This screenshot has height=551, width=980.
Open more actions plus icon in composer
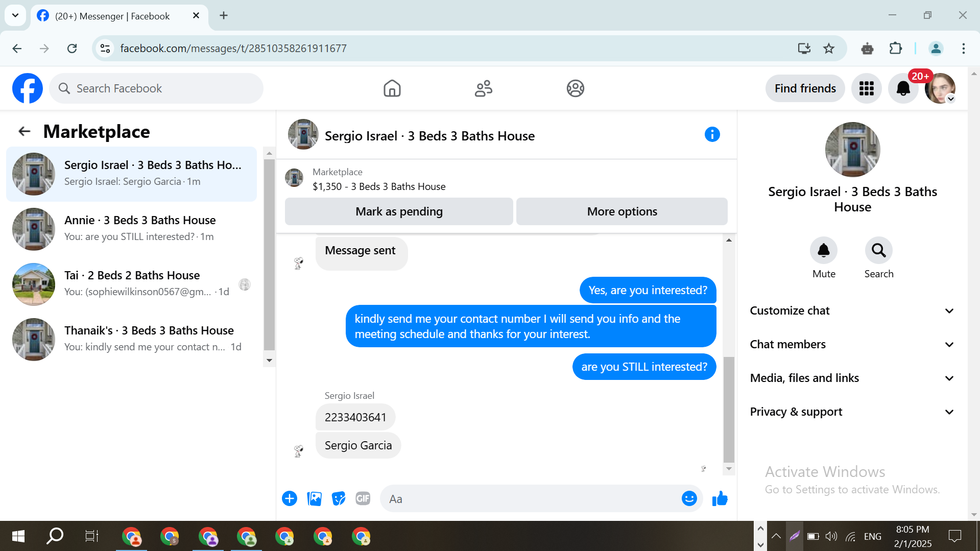[290, 498]
